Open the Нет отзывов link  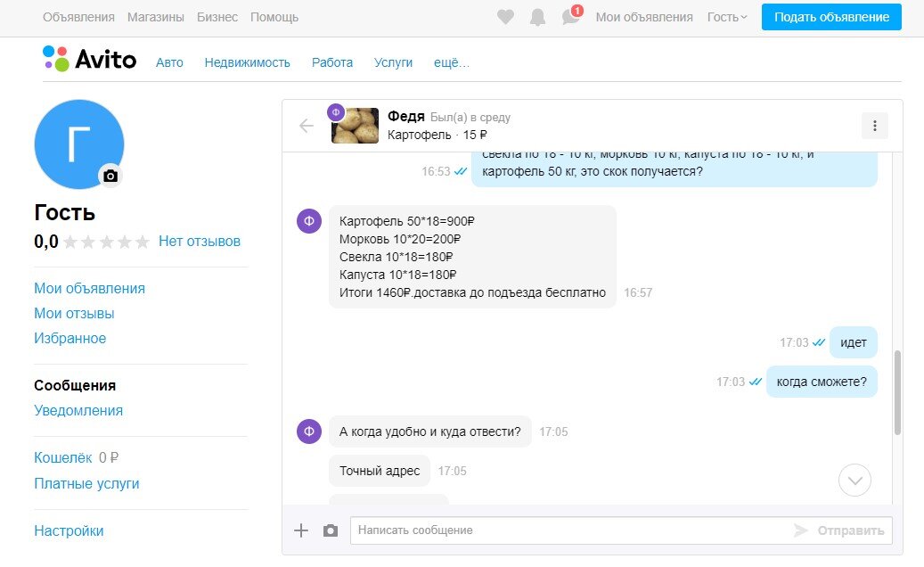tap(200, 241)
